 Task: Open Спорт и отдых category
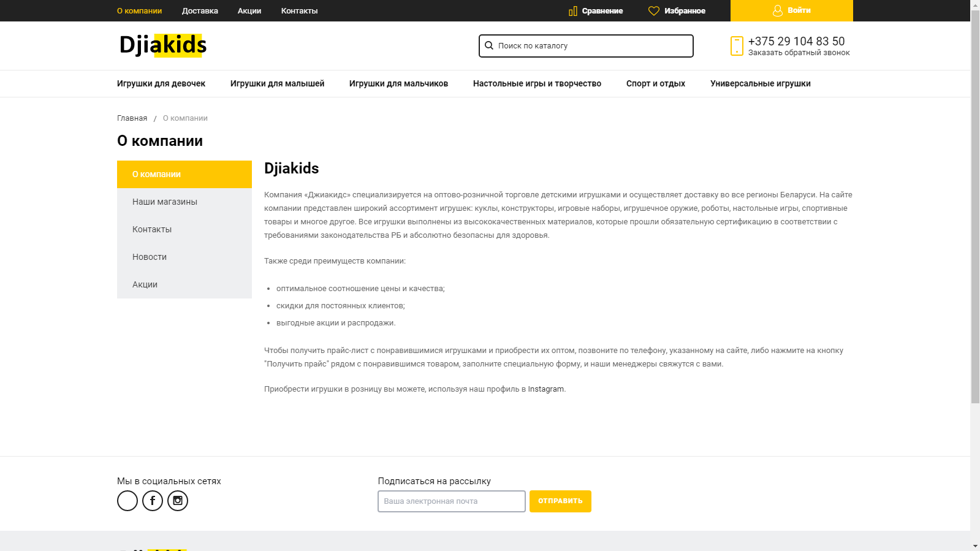[656, 84]
